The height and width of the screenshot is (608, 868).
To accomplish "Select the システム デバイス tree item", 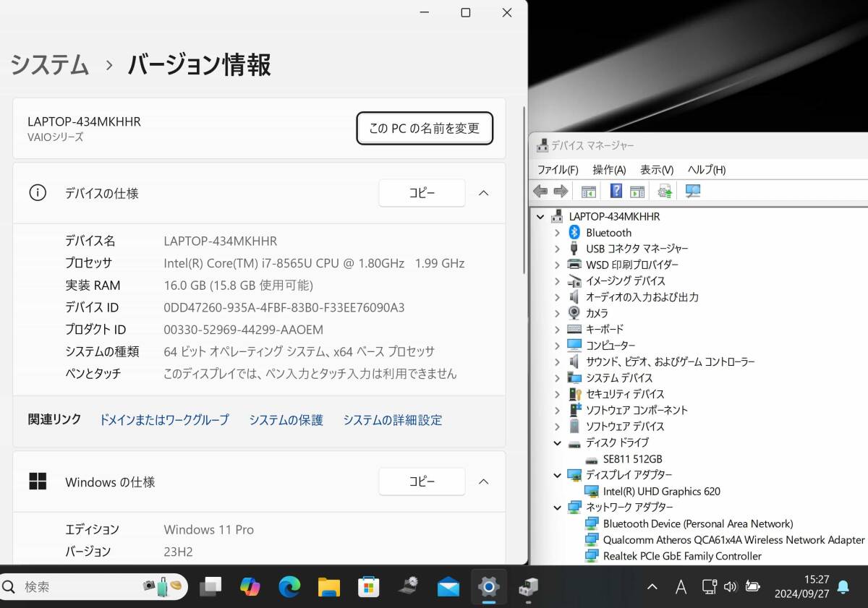I will pos(619,377).
